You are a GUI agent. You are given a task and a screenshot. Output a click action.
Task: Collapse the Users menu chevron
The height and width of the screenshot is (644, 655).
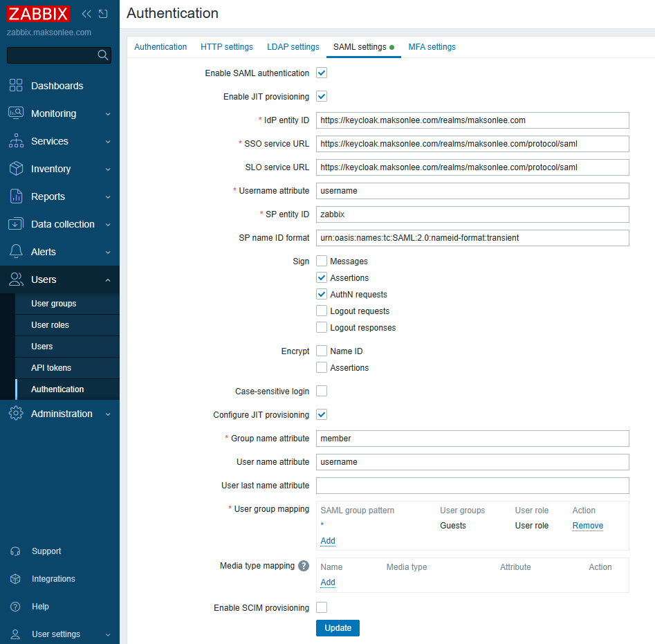108,280
